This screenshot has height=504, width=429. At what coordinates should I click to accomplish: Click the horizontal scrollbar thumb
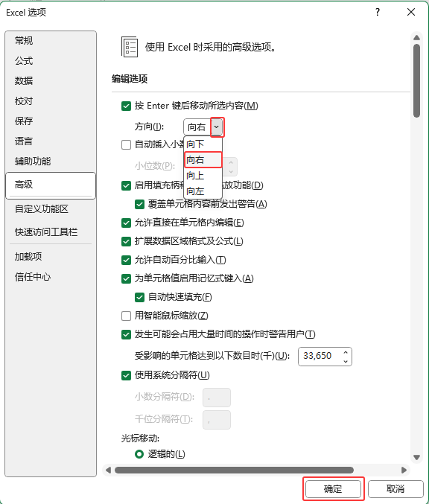[x=234, y=470]
